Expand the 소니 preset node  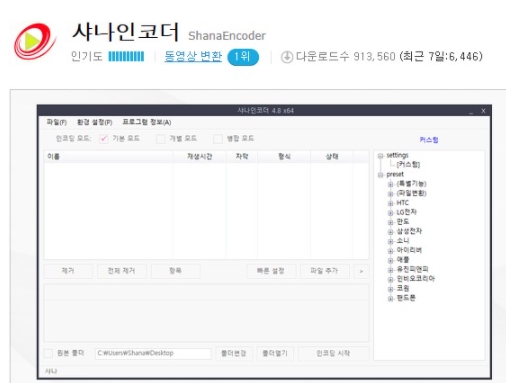click(390, 241)
